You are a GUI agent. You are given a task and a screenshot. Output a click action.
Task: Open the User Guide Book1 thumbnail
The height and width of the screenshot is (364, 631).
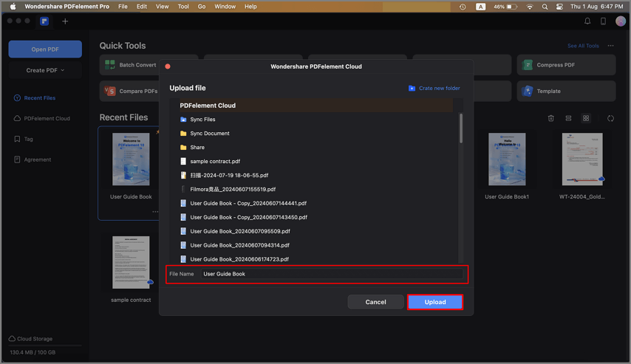pyautogui.click(x=507, y=159)
